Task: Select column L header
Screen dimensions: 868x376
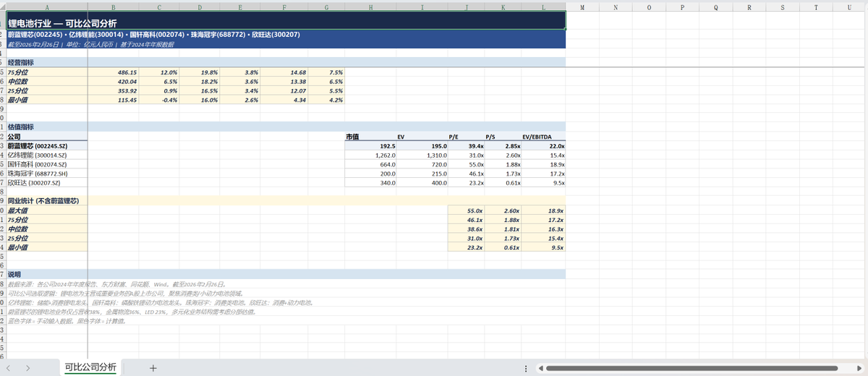Action: click(x=543, y=7)
